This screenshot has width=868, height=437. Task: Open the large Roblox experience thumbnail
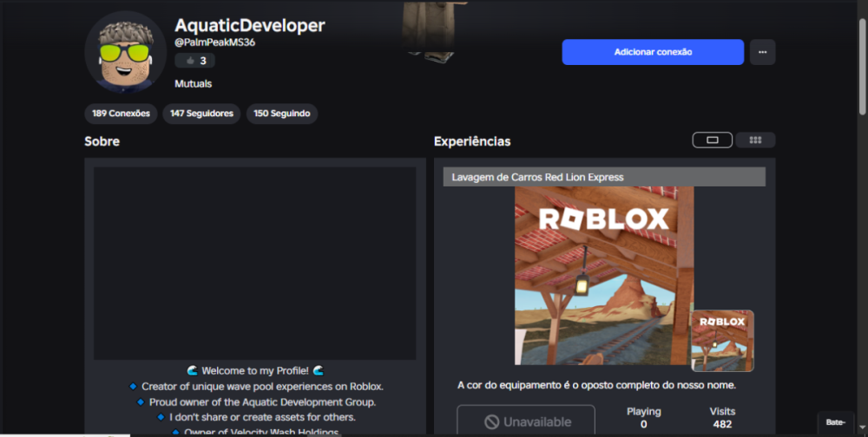(604, 276)
